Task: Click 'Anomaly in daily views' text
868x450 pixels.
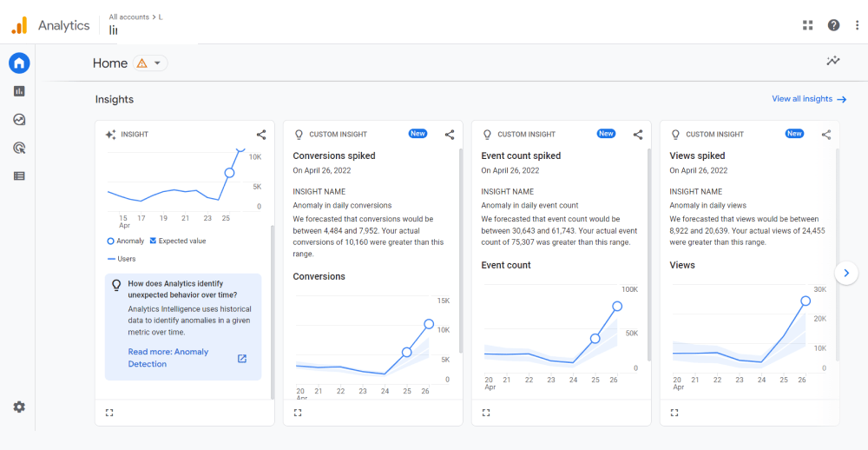Action: pos(708,205)
